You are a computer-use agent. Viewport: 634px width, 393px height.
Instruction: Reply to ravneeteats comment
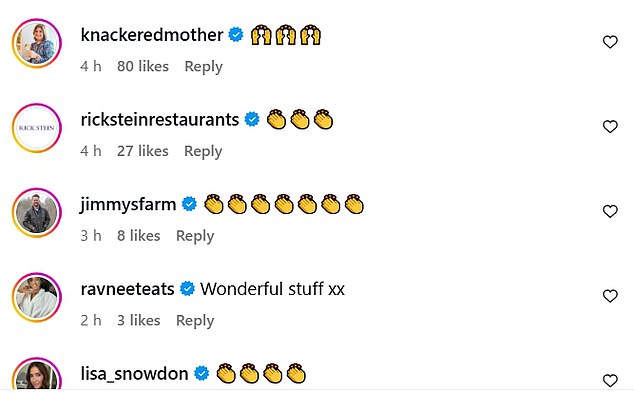click(195, 321)
